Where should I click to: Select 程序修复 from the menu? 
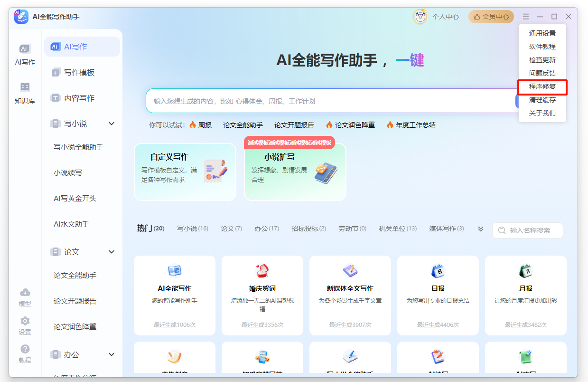(x=542, y=87)
